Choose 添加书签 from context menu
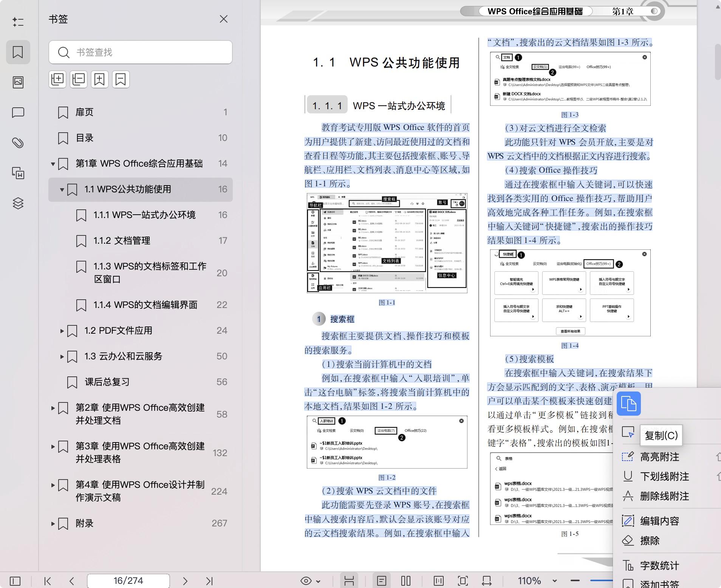This screenshot has width=721, height=588. point(660,584)
